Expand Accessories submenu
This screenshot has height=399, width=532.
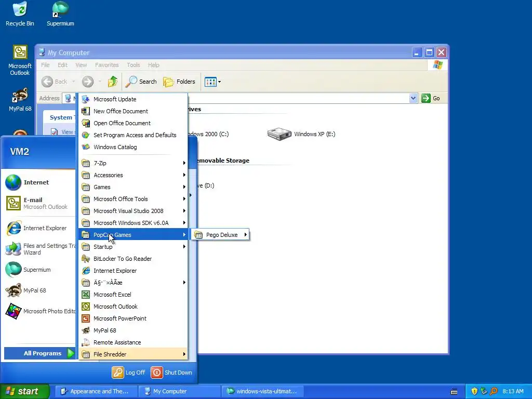pyautogui.click(x=133, y=175)
